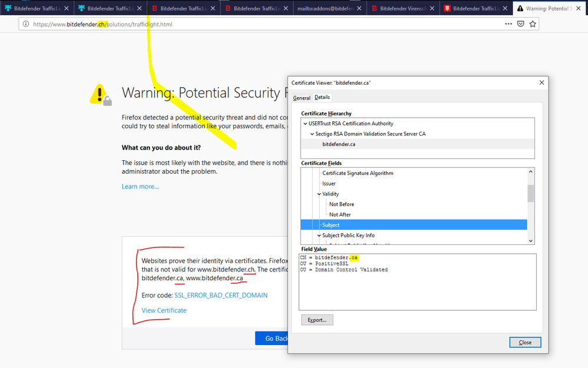588x368 pixels.
Task: Select the Certificate Signature Algorithm field
Action: pos(358,173)
